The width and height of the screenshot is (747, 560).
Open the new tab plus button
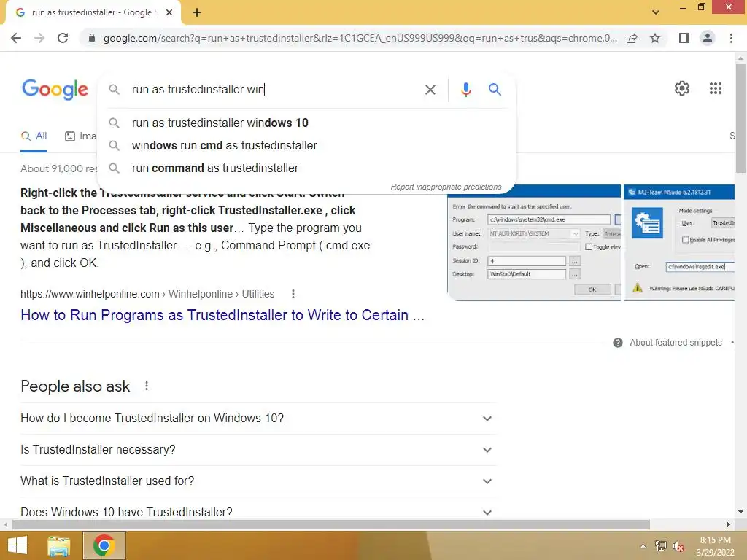(197, 12)
